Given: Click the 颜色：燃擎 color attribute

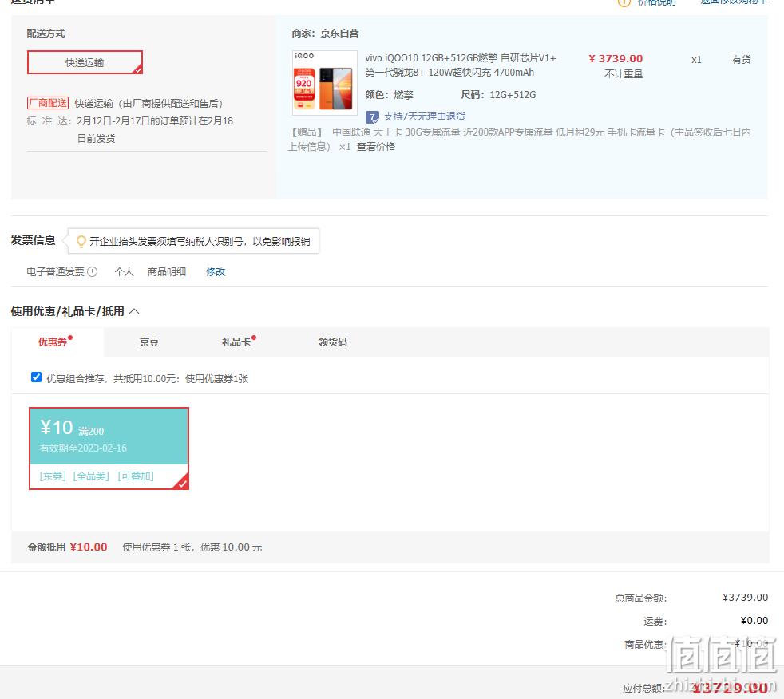Looking at the screenshot, I should tap(389, 95).
